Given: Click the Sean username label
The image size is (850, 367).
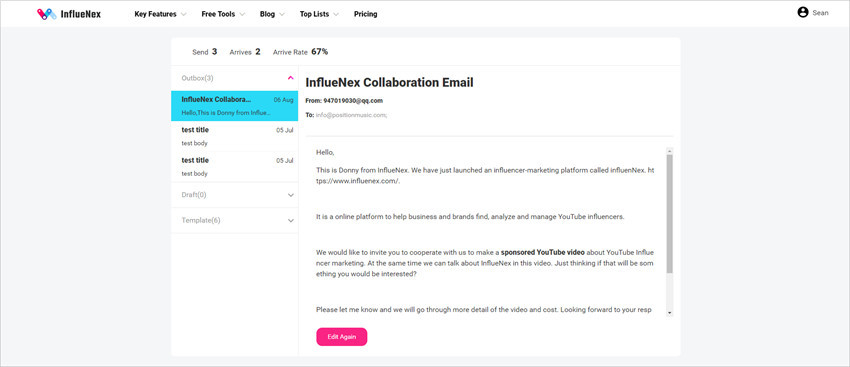Looking at the screenshot, I should tap(820, 13).
